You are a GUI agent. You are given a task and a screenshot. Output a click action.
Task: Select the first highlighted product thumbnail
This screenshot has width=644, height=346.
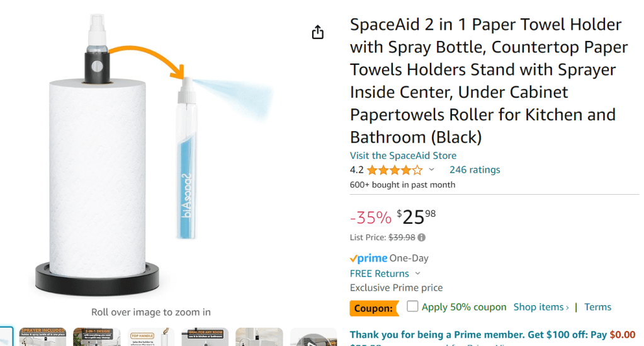(x=5, y=337)
